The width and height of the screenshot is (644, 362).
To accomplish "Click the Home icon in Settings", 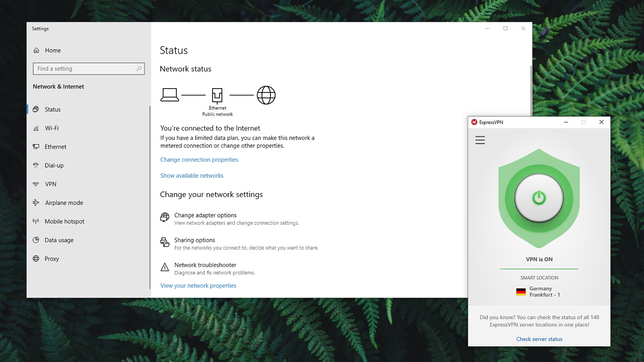I will coord(36,50).
